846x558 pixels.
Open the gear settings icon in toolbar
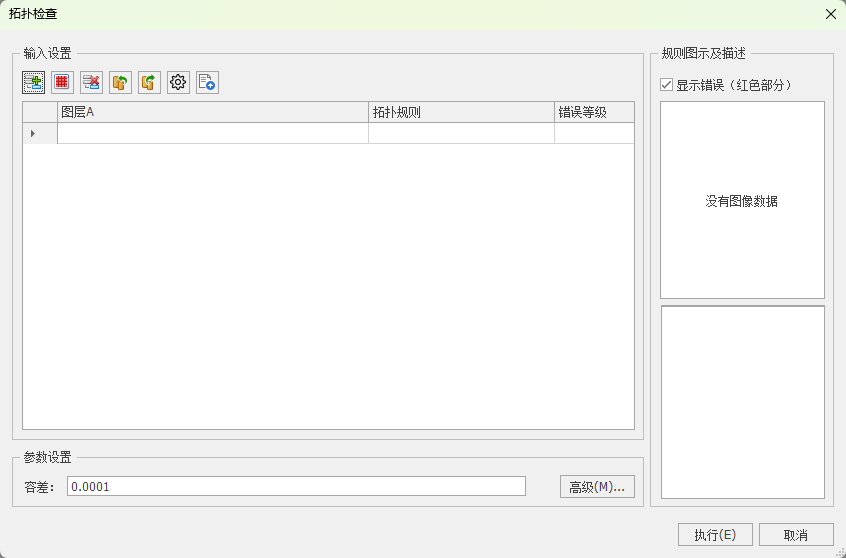pos(178,83)
